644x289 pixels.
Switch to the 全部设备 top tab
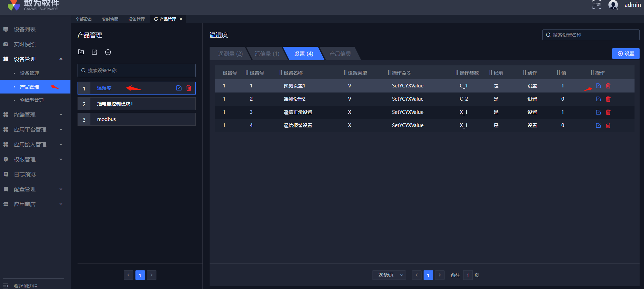click(84, 19)
